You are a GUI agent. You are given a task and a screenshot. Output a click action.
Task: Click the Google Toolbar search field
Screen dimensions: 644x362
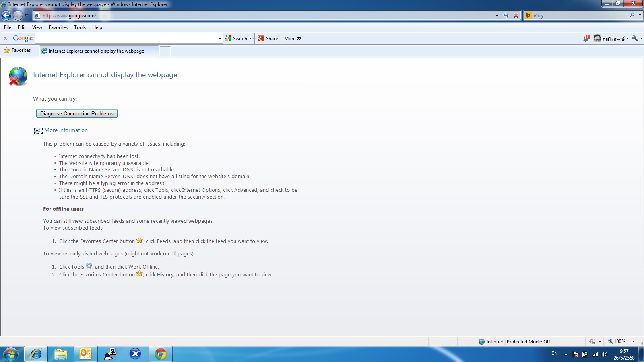[x=126, y=39]
